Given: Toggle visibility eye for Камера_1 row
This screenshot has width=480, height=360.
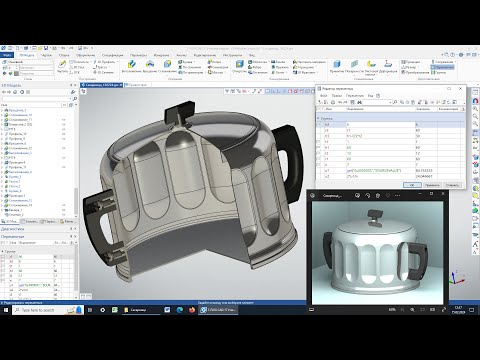Looking at the screenshot, I should (63, 210).
